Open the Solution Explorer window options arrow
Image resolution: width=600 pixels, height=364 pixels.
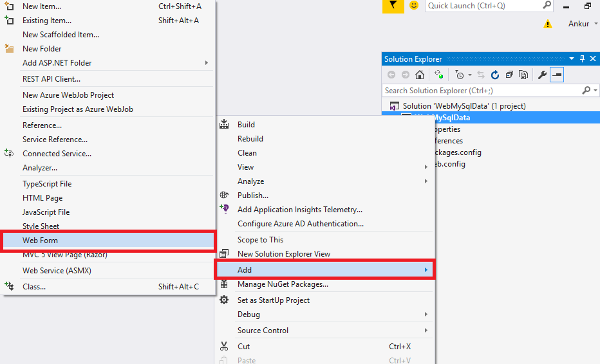[x=572, y=59]
